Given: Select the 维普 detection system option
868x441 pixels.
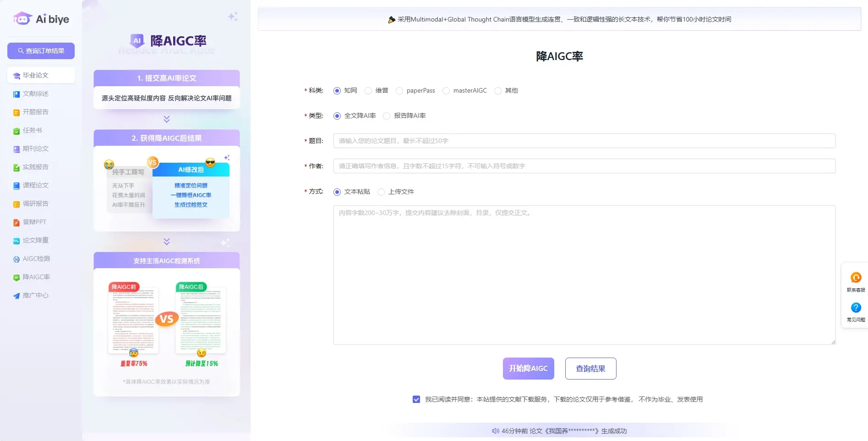Looking at the screenshot, I should 368,90.
